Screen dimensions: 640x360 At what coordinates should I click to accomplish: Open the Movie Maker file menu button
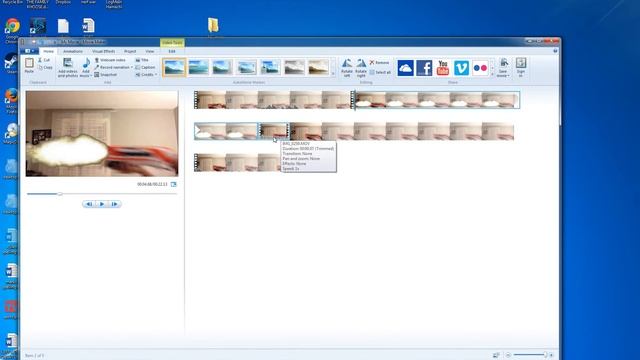click(29, 51)
